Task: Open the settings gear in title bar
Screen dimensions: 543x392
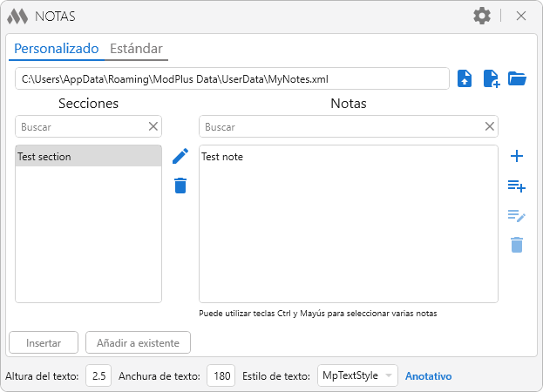Action: (482, 16)
